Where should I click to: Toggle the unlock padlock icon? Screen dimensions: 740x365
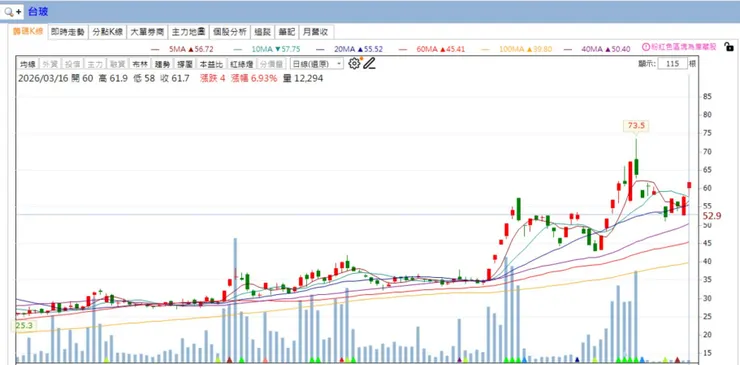coord(729,47)
